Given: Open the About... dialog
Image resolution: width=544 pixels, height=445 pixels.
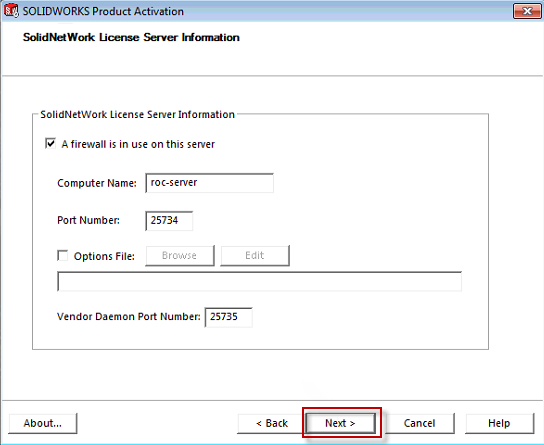Looking at the screenshot, I should click(43, 423).
